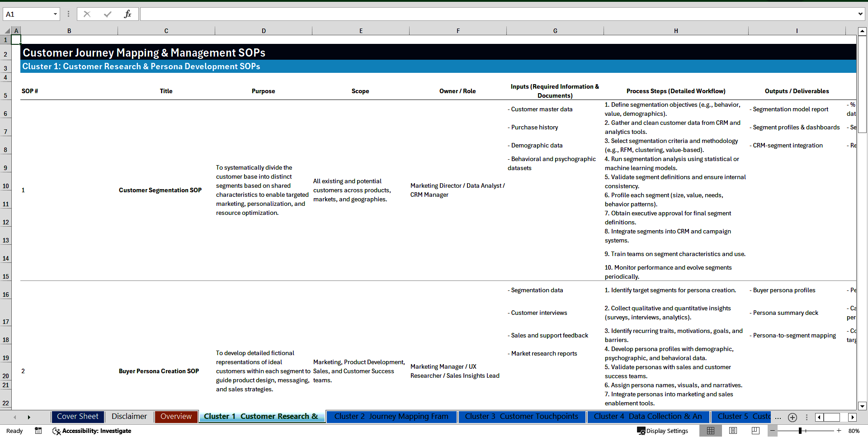
Task: Open the Insert Function dialog
Action: click(128, 14)
